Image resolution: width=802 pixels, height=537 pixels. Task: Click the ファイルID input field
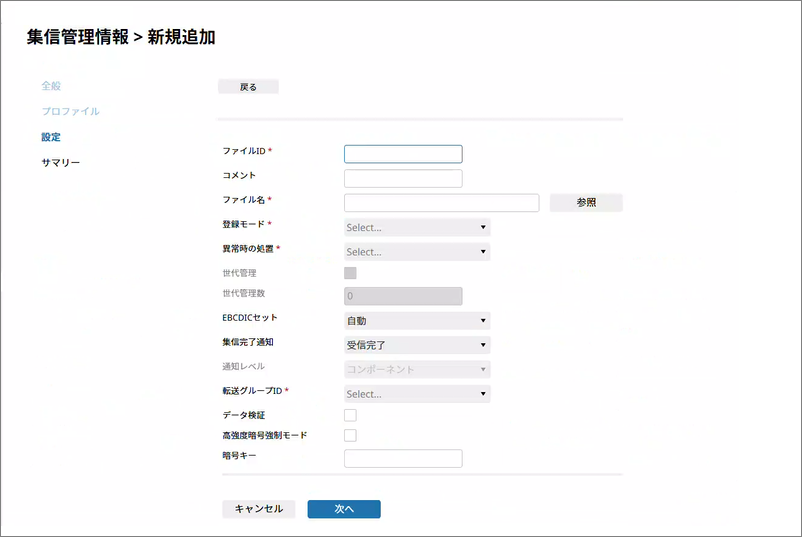click(403, 154)
